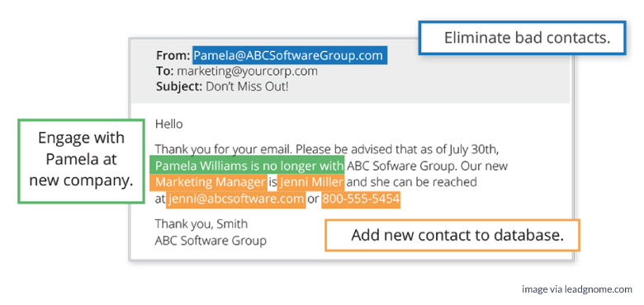The image size is (644, 305).
Task: Click the green Pamela Williams is no longer with highlight
Action: tap(247, 165)
